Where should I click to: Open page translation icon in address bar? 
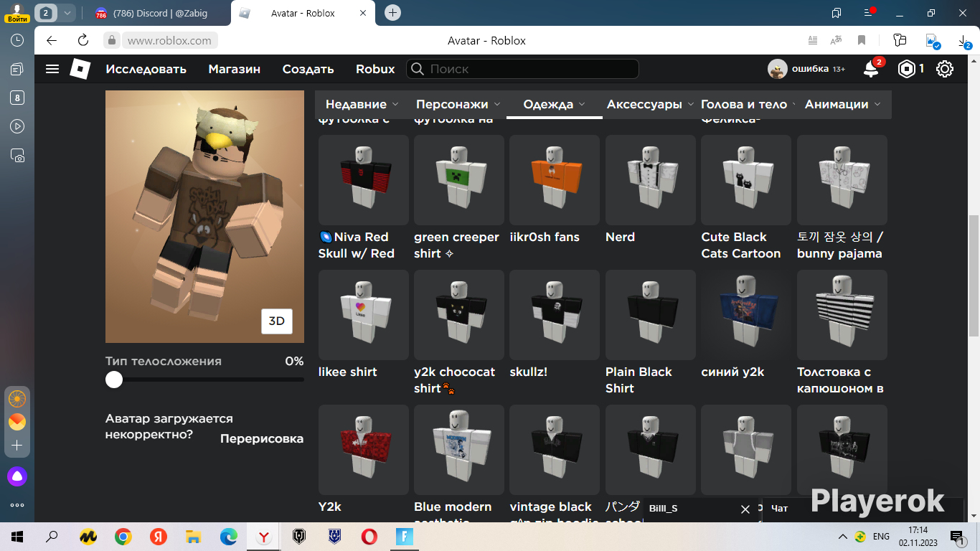click(x=836, y=40)
